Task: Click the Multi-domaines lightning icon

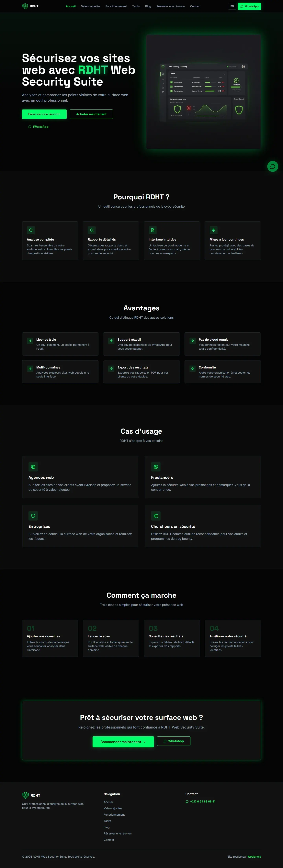Action: coord(30,369)
